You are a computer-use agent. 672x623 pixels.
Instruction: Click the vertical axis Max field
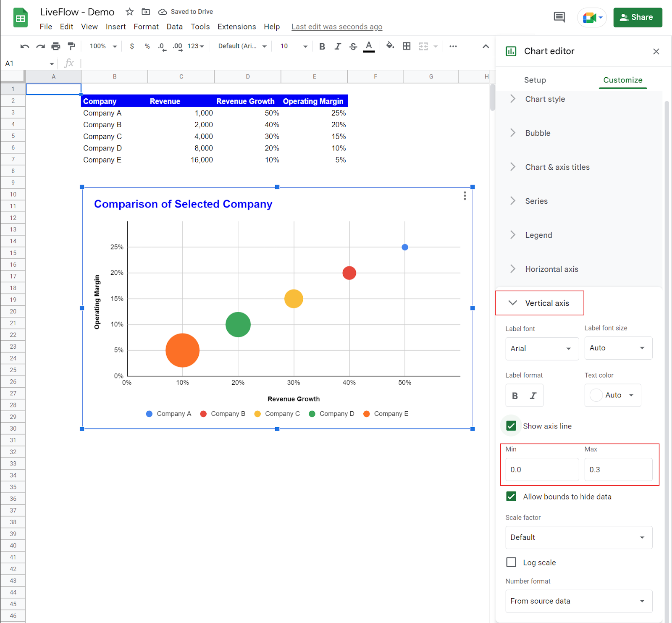click(x=618, y=470)
